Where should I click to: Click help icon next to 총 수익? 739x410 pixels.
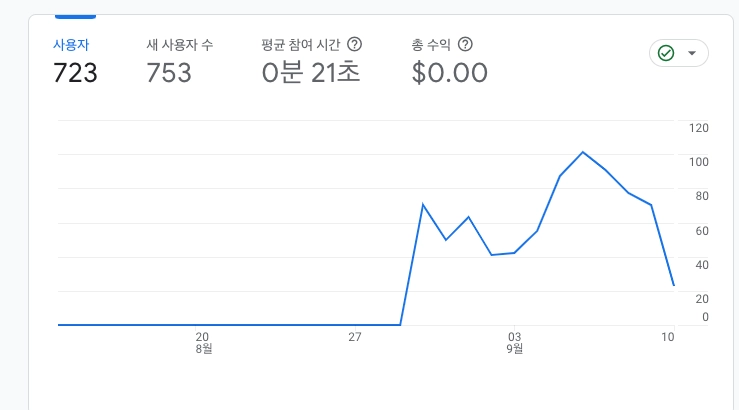click(464, 44)
